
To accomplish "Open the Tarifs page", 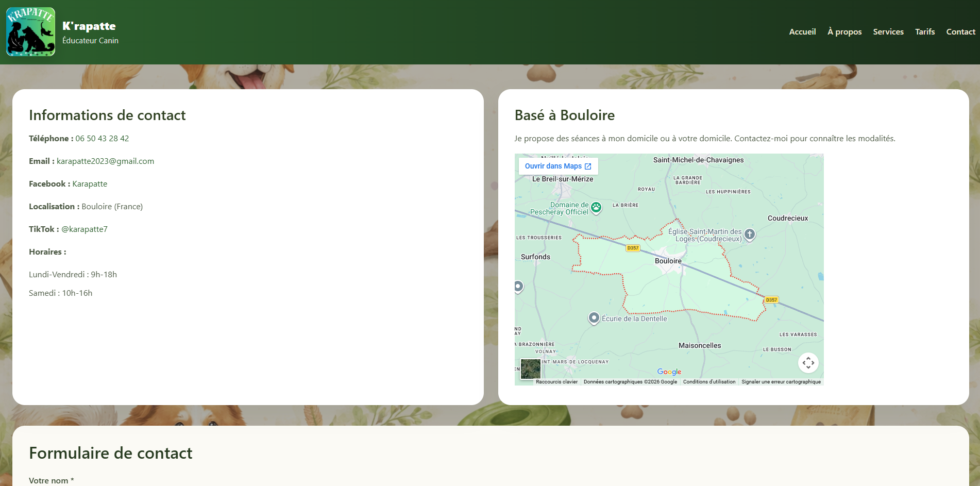I will [x=924, y=32].
